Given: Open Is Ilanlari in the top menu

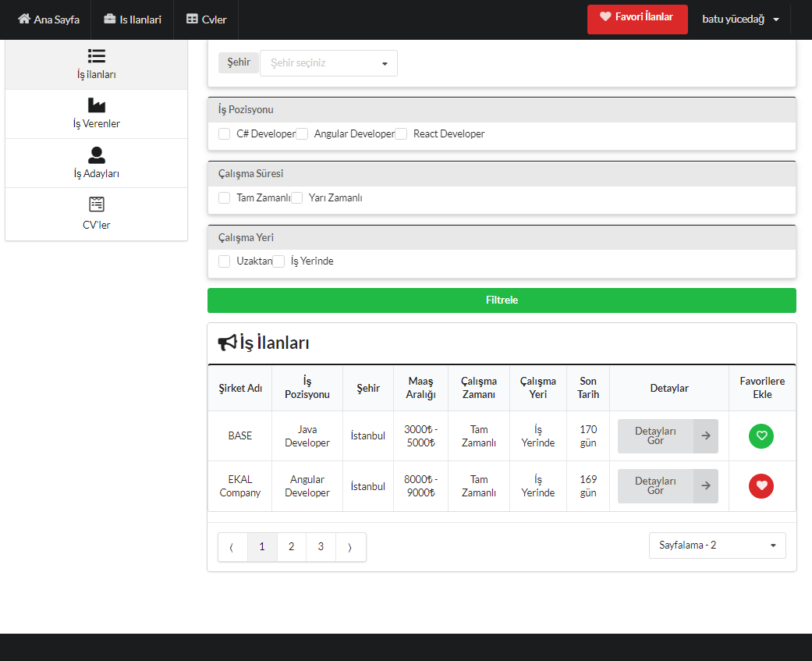Looking at the screenshot, I should point(133,20).
